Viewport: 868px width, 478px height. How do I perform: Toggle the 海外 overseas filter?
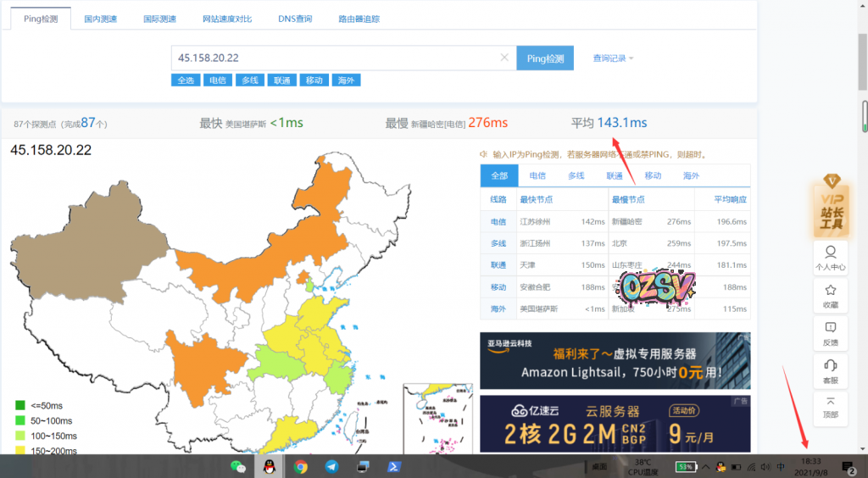coord(346,81)
